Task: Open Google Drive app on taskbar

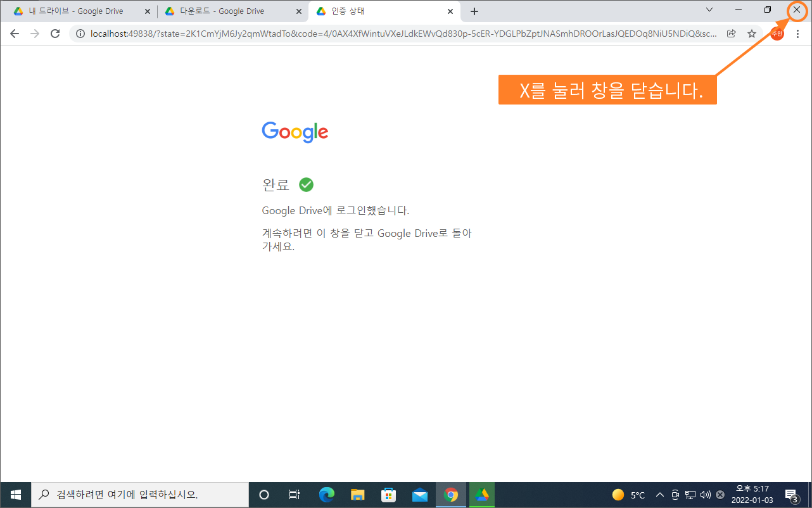Action: tap(482, 495)
